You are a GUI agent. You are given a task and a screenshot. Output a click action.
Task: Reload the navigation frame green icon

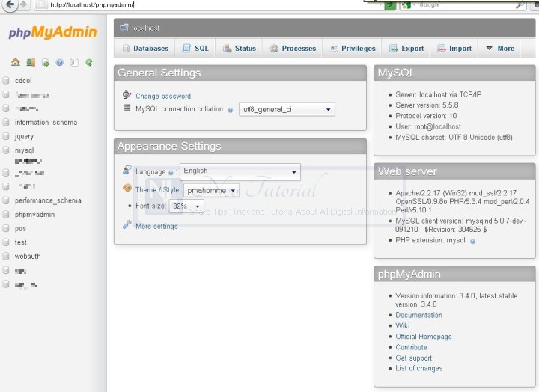click(88, 62)
